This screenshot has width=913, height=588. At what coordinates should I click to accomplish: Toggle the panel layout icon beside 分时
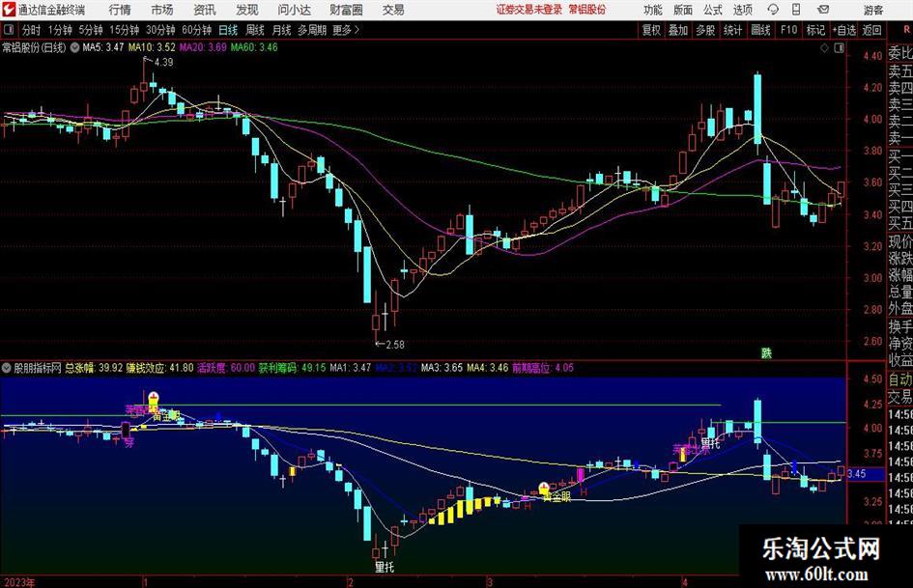tap(9, 30)
